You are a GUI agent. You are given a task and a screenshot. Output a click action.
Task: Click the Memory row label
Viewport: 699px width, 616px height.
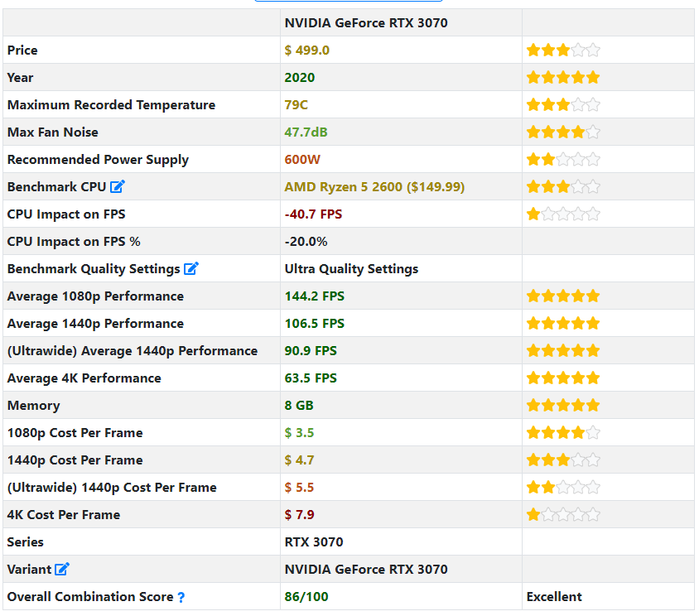[x=33, y=406]
